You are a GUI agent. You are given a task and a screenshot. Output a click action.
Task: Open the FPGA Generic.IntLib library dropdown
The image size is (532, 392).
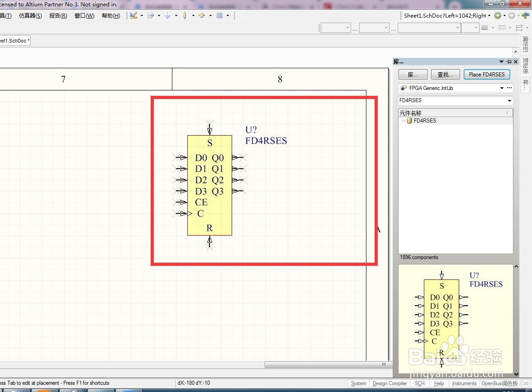coord(501,88)
